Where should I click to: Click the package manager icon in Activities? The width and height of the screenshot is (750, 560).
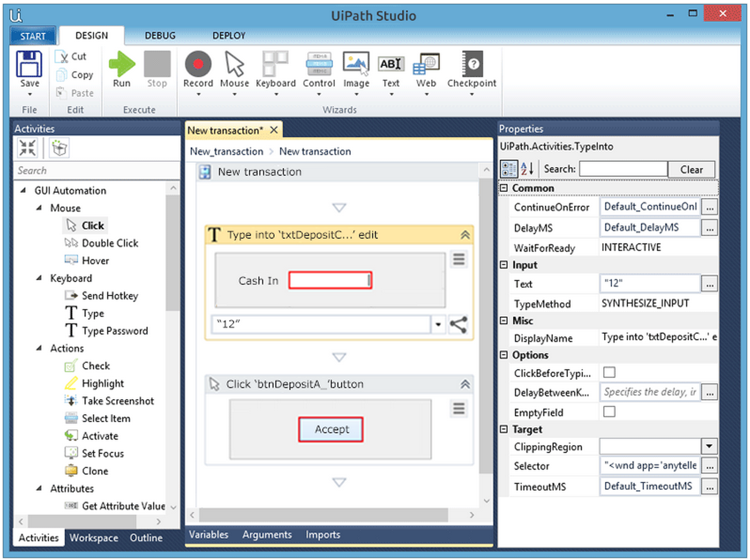pyautogui.click(x=59, y=148)
